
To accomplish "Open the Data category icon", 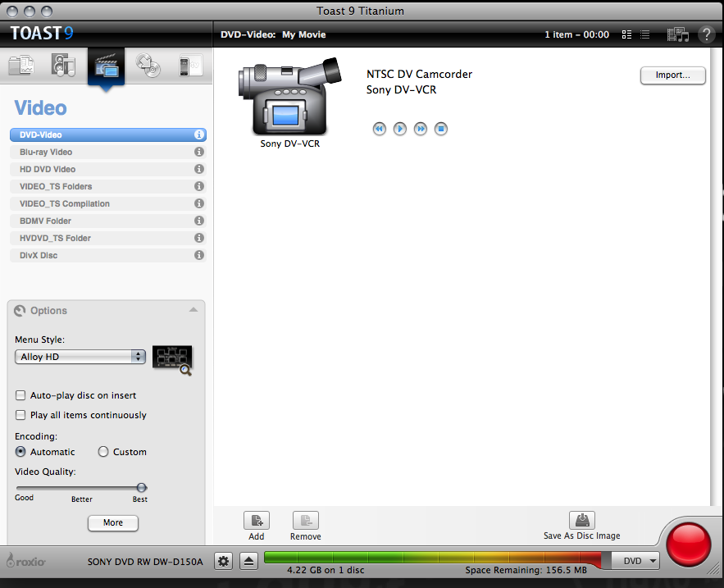I will pos(21,65).
